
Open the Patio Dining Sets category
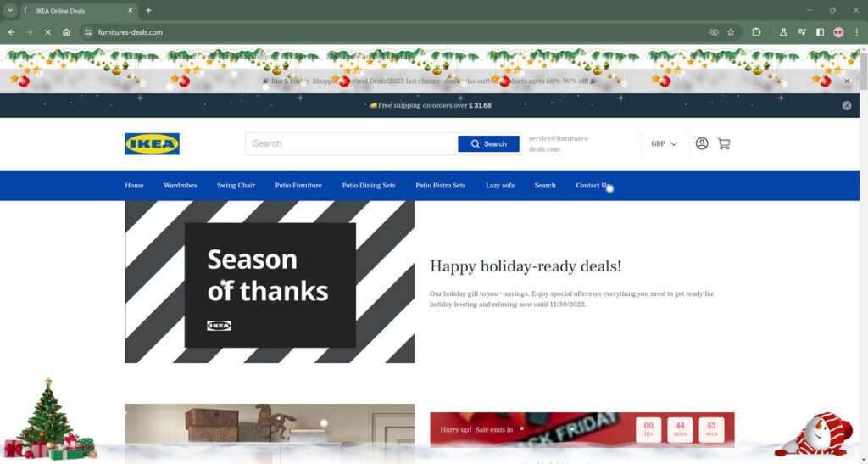coord(369,186)
